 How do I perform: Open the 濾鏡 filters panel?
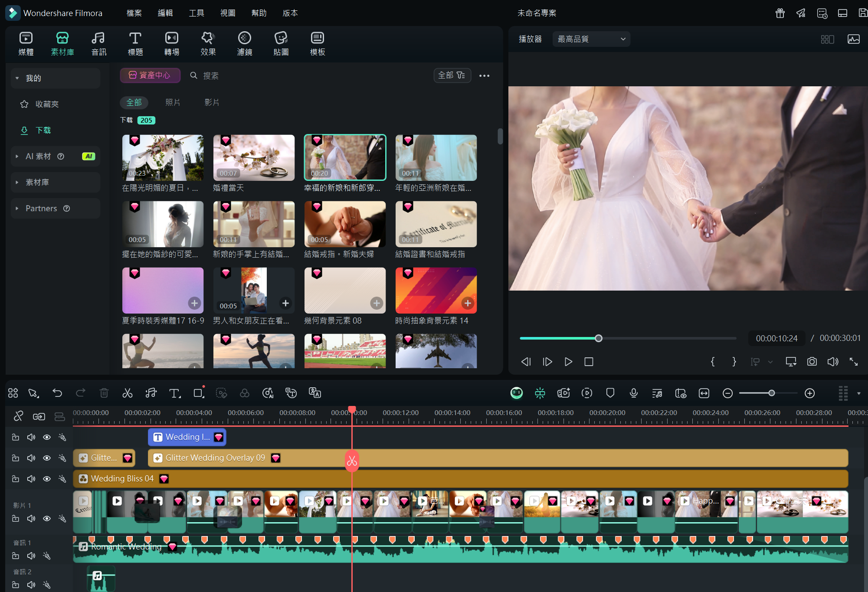click(x=244, y=43)
